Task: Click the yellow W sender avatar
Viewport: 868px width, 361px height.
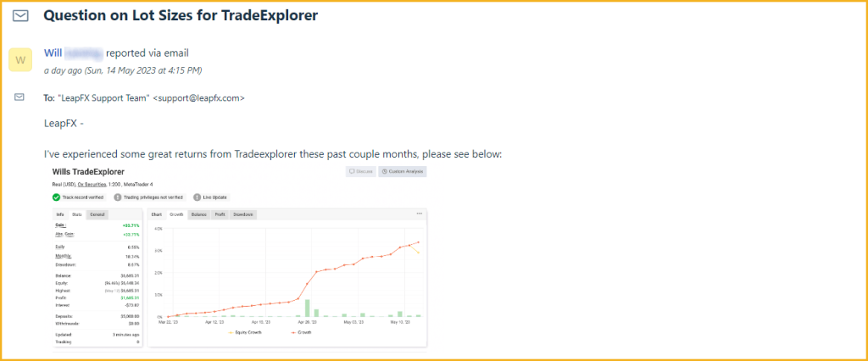Action: (x=20, y=60)
